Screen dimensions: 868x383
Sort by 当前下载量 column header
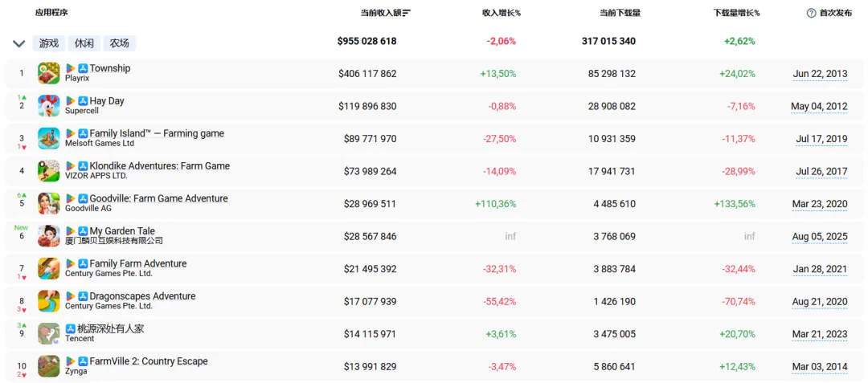[620, 13]
